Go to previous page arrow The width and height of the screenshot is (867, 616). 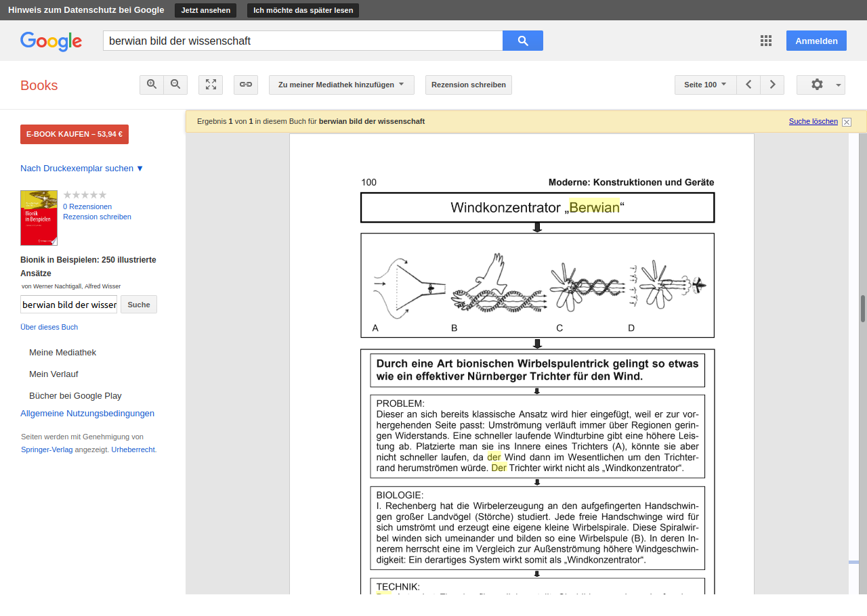[748, 85]
